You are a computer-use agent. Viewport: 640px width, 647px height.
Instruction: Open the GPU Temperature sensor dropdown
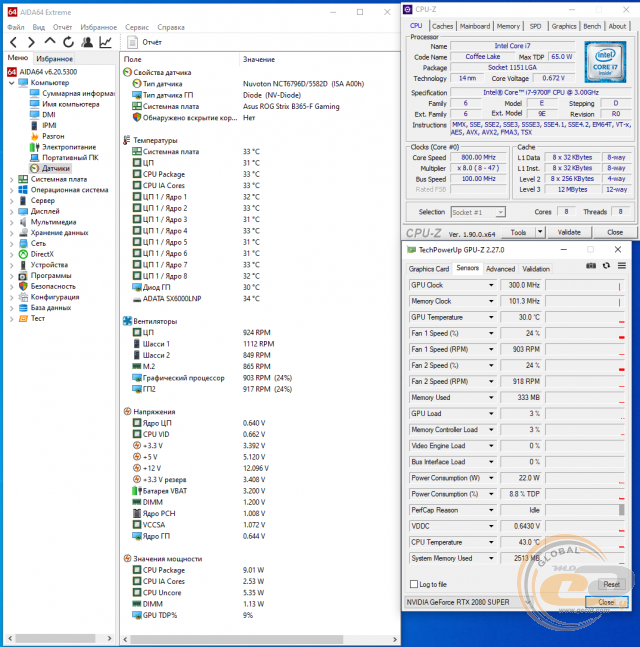(x=491, y=317)
